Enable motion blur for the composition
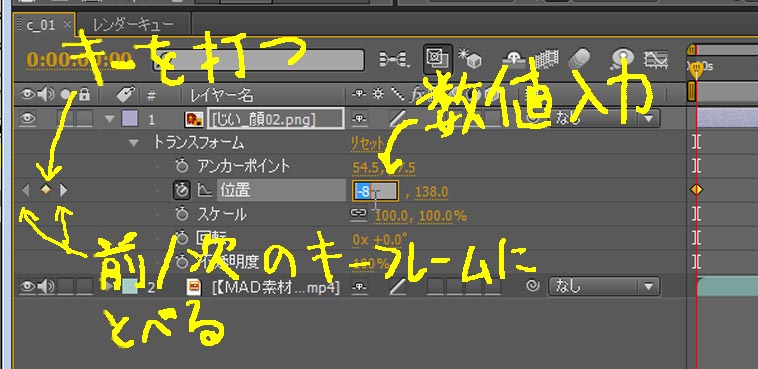This screenshot has height=369, width=758. coord(581,59)
